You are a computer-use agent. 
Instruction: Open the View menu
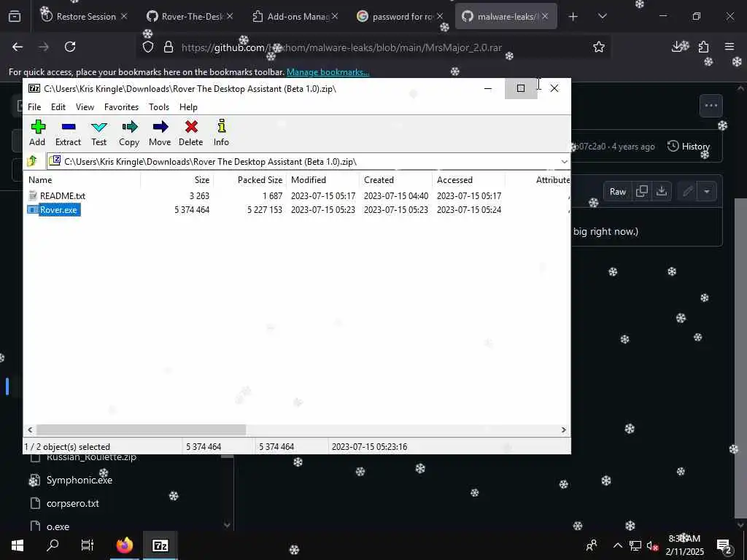[x=85, y=107]
